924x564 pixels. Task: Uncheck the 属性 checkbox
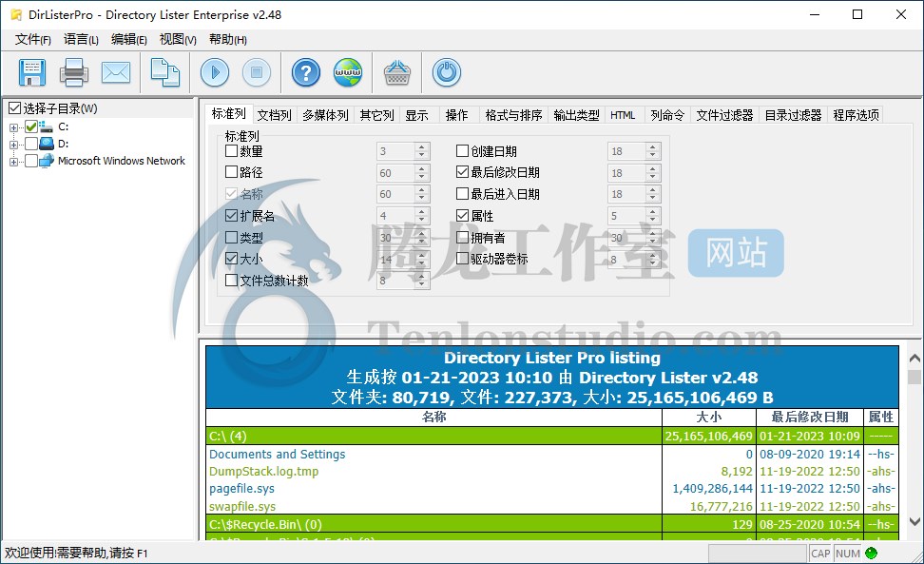click(462, 216)
